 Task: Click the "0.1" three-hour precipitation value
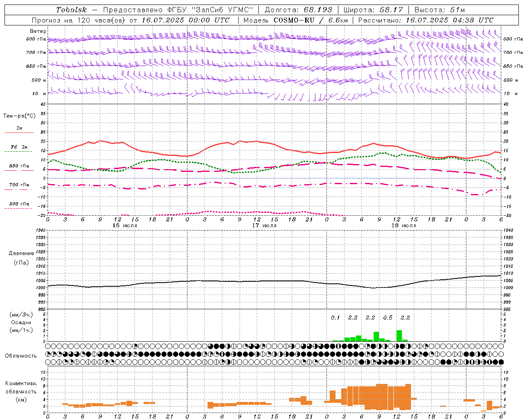(336, 317)
